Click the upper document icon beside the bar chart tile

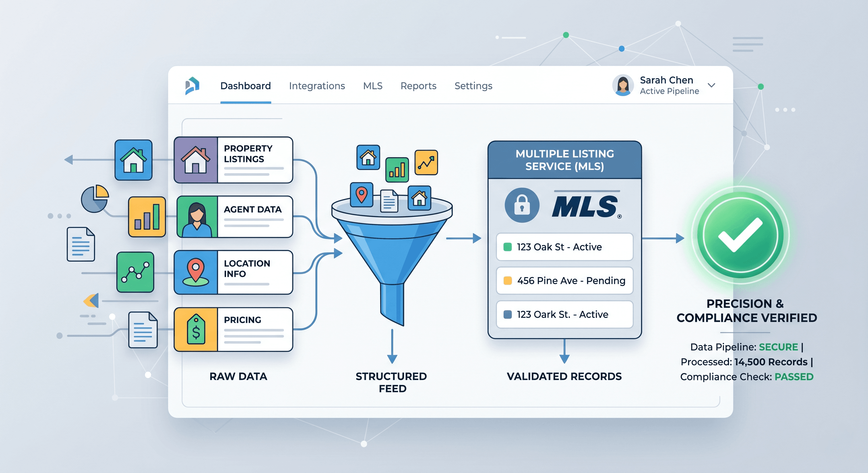point(81,244)
